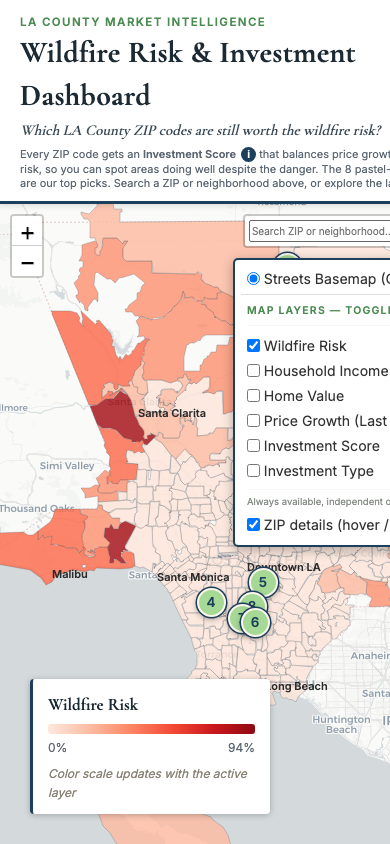
Task: Enable the Household Income layer checkbox
Action: point(253,371)
